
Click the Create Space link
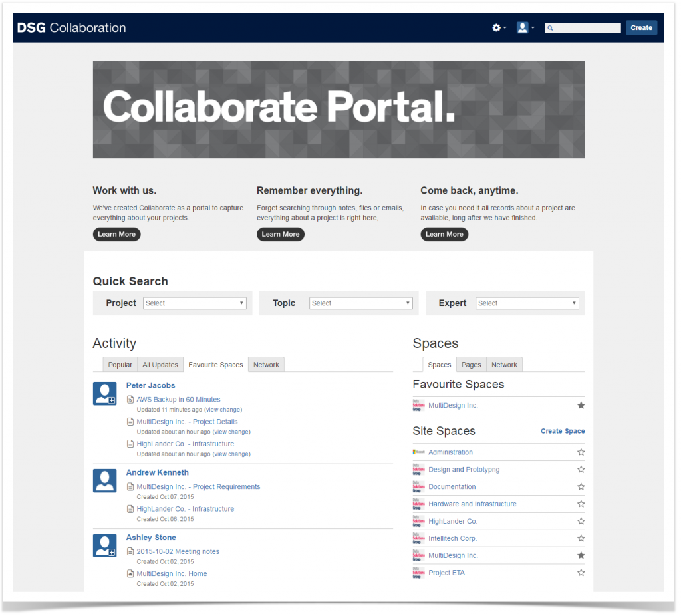coord(562,431)
